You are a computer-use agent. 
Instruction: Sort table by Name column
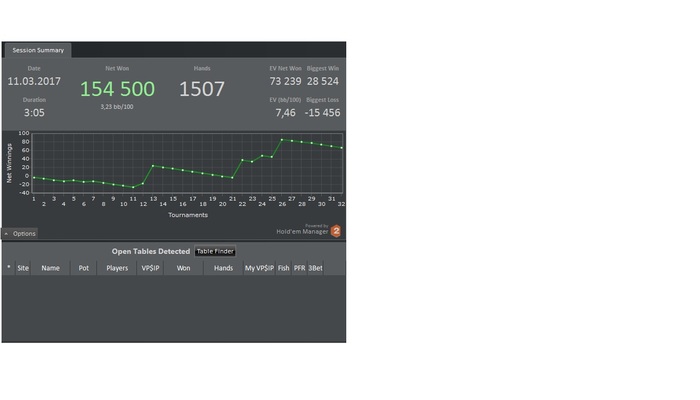[x=50, y=268]
